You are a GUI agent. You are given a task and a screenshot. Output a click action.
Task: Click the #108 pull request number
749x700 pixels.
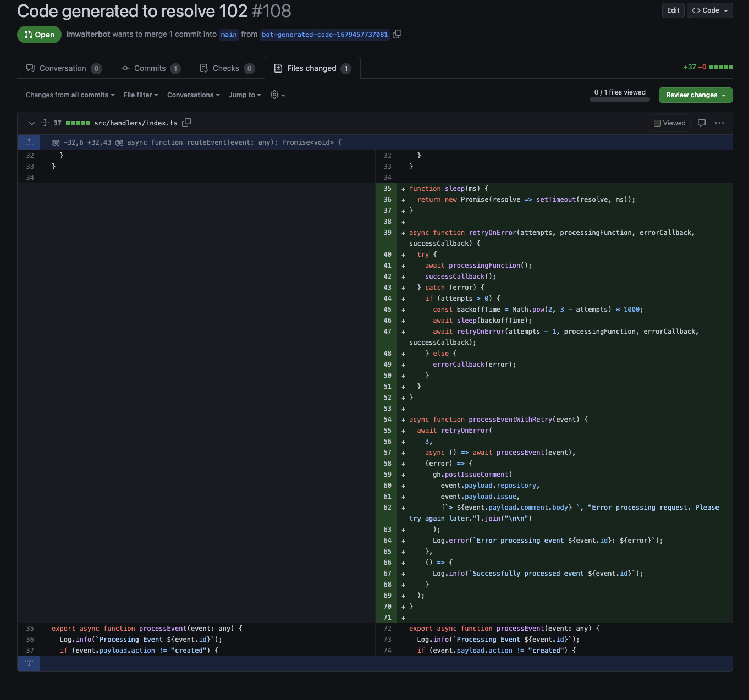271,11
